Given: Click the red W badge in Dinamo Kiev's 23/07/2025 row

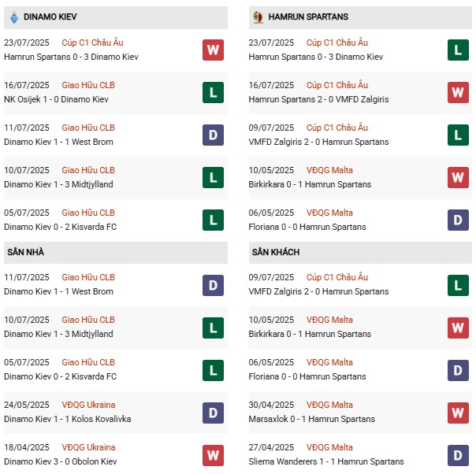Looking at the screenshot, I should coord(211,50).
